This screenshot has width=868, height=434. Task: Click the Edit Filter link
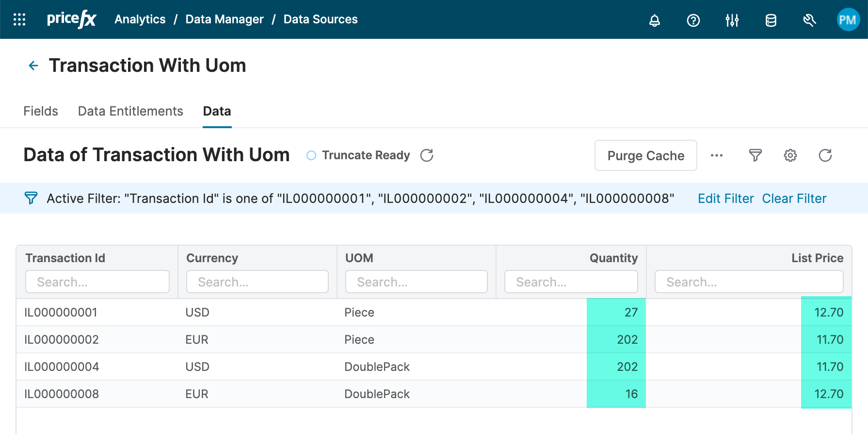(725, 199)
